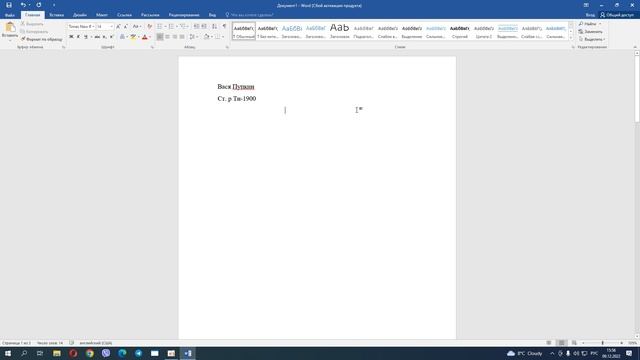Copy selection with Копировать
640x360 pixels.
point(34,31)
